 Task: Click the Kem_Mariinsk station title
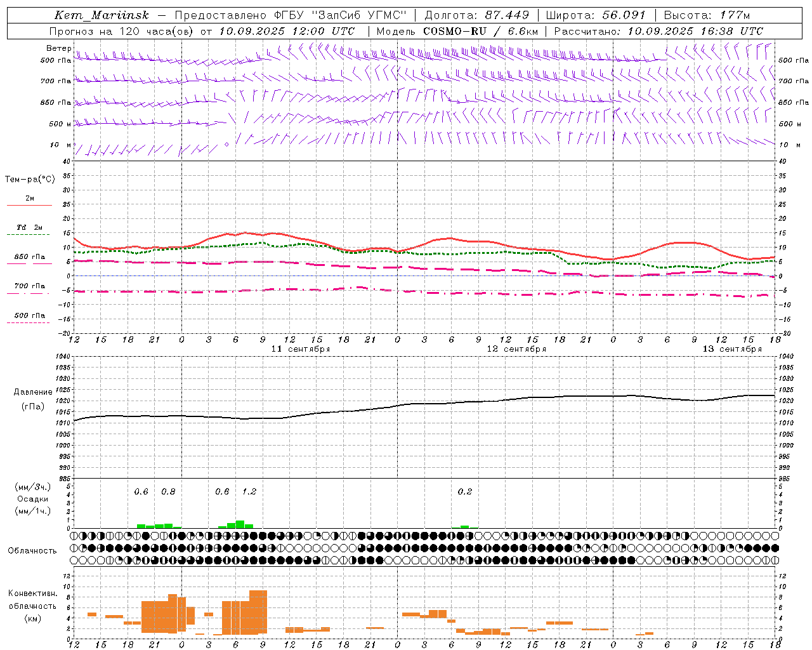[x=101, y=15]
